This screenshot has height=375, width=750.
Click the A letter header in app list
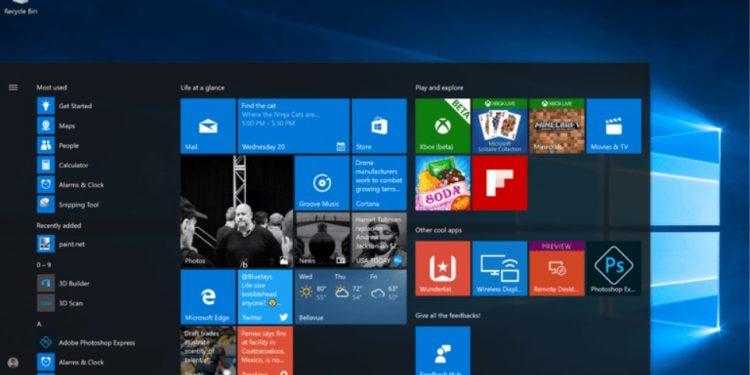tap(39, 324)
